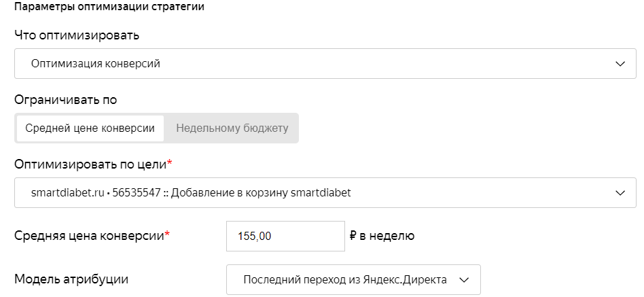644x297 pixels.
Task: Select the "Средней цене конверсии" limit option
Action: pyautogui.click(x=90, y=128)
